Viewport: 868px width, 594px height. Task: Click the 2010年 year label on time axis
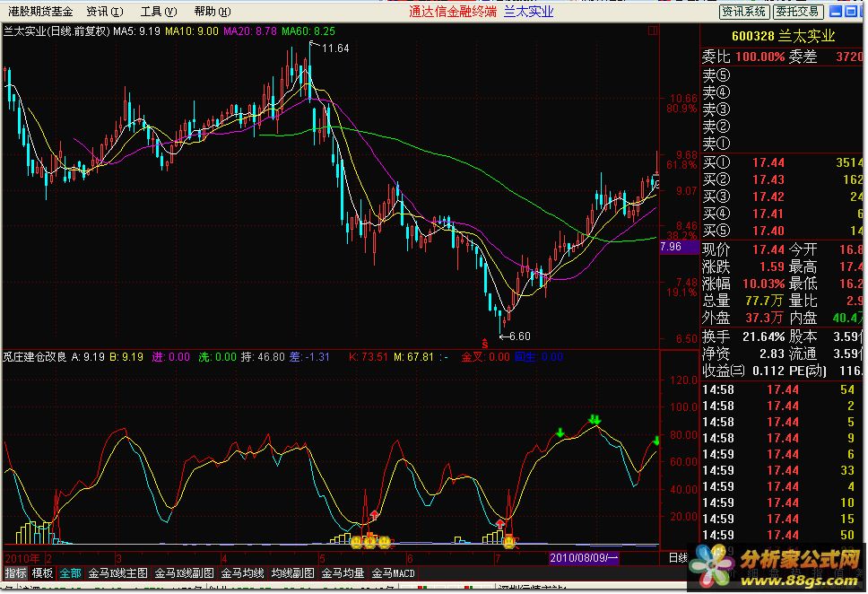(22, 558)
